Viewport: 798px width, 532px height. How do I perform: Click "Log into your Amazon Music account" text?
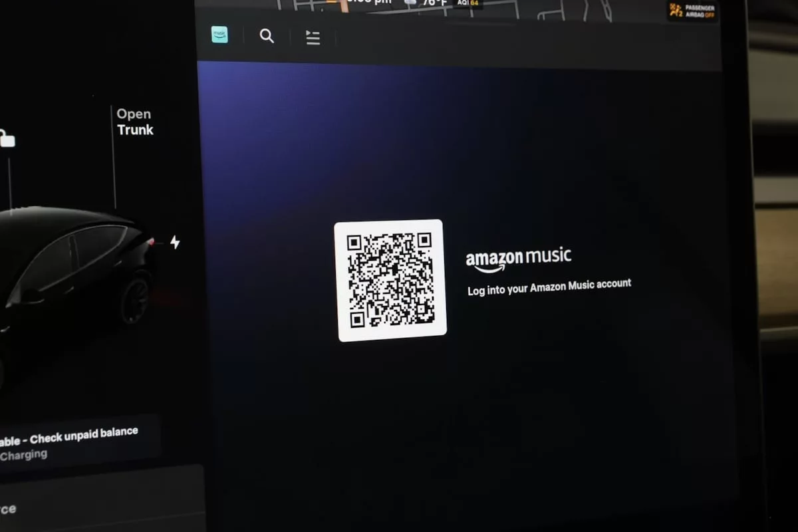(x=549, y=287)
